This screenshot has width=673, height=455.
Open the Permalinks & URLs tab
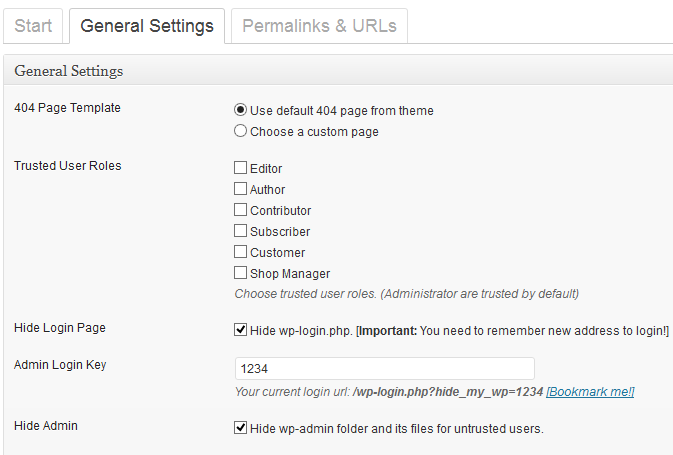click(319, 26)
